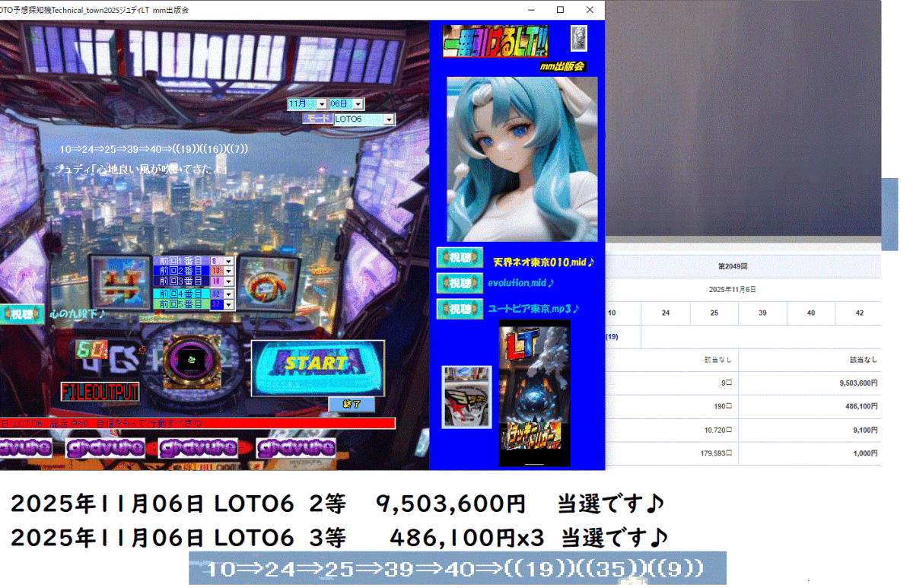
Task: Click the ユートピア東京.mp3 track name
Action: click(534, 309)
